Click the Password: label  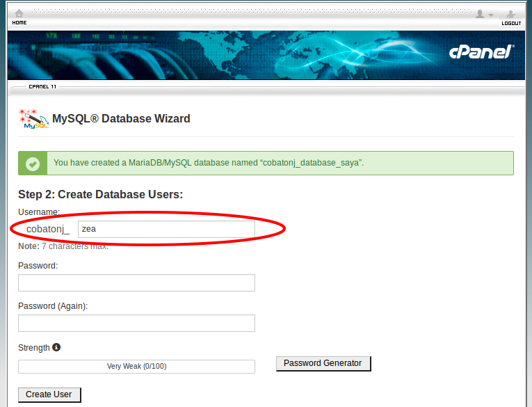coord(38,266)
